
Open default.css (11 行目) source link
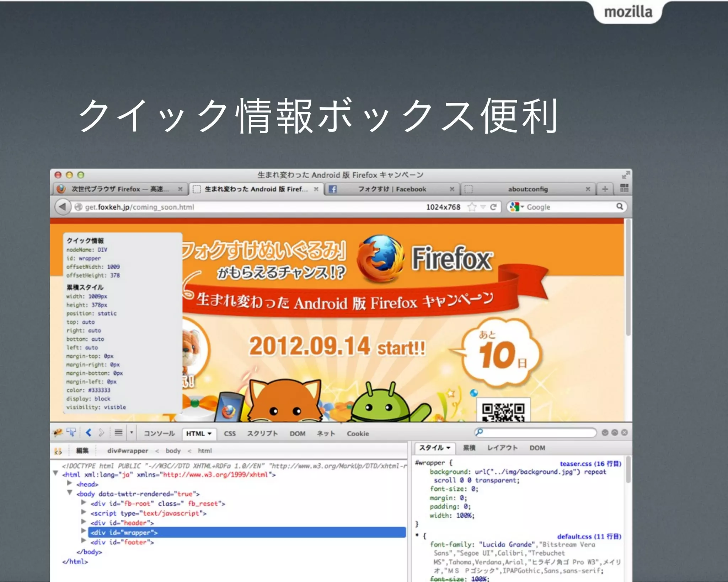tap(589, 537)
